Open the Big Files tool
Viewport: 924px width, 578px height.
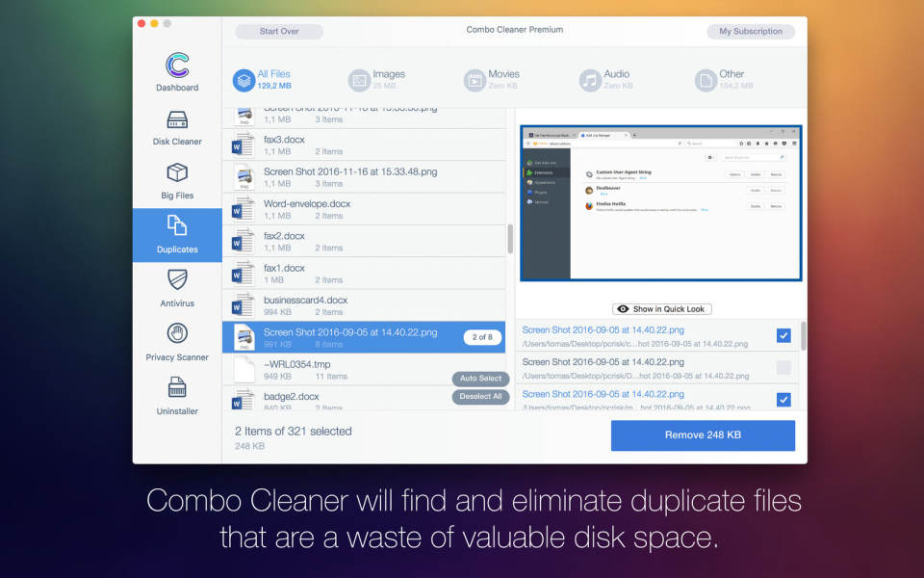[177, 174]
